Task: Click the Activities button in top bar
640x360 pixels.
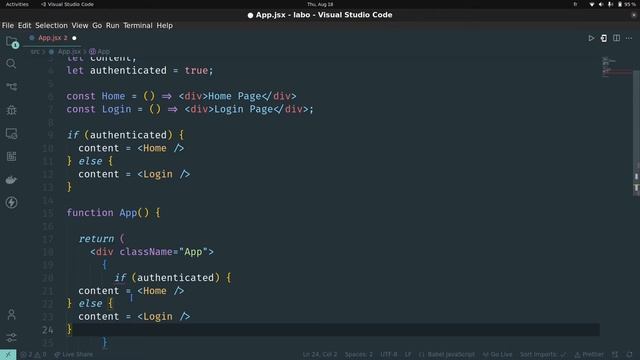Action: tap(17, 4)
